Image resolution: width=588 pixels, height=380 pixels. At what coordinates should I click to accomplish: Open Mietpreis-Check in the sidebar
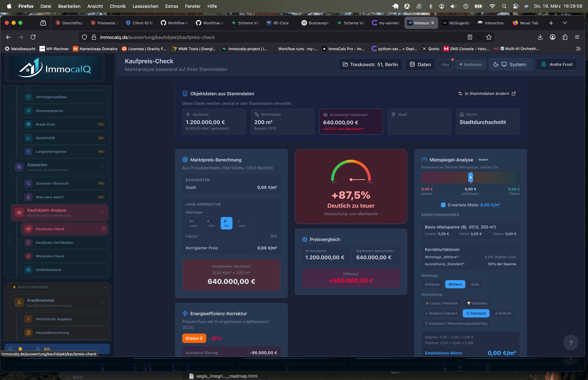[x=65, y=256]
